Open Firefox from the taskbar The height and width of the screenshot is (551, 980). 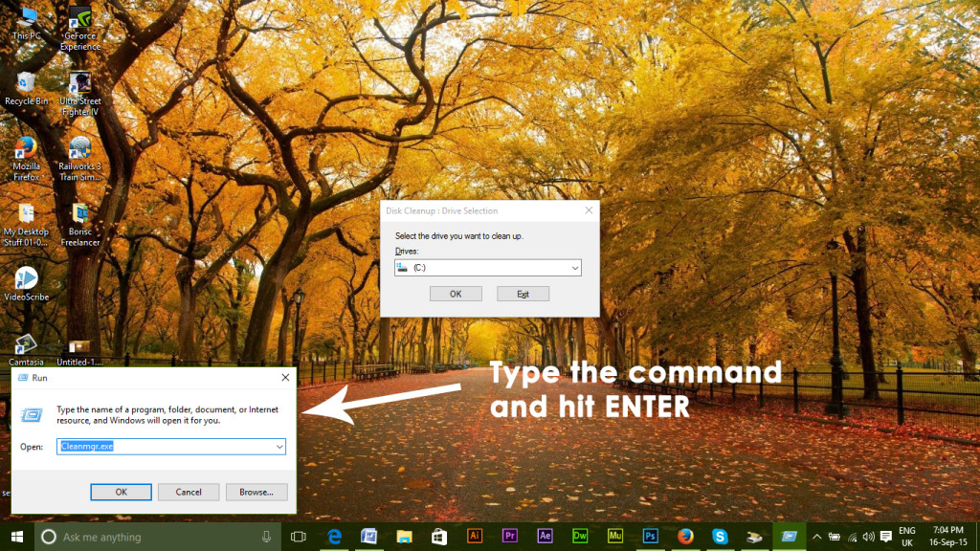click(x=684, y=536)
